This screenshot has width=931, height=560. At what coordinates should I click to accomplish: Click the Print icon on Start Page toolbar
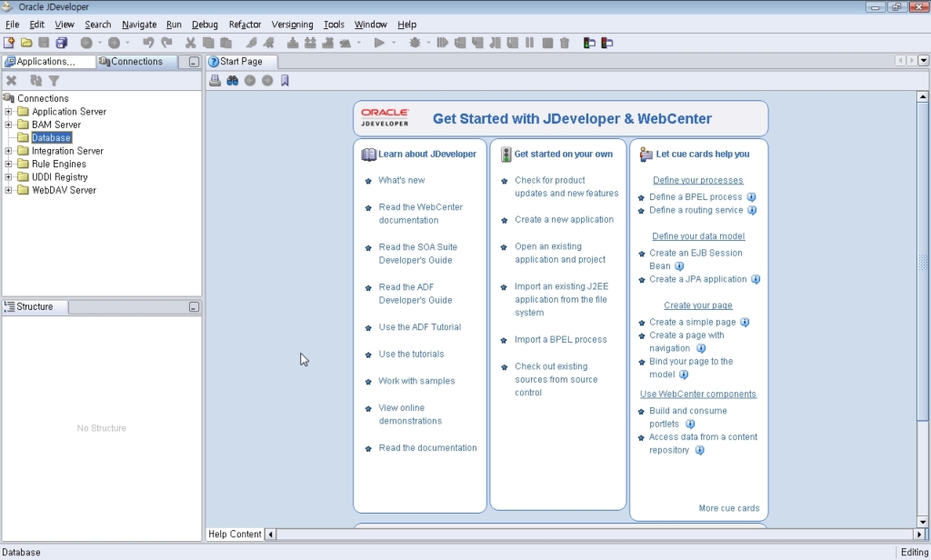[x=215, y=81]
